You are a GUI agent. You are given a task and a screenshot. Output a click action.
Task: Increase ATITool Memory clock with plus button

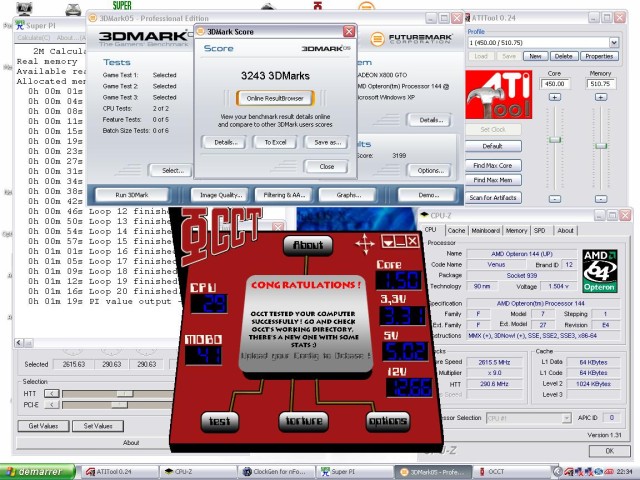(x=600, y=97)
